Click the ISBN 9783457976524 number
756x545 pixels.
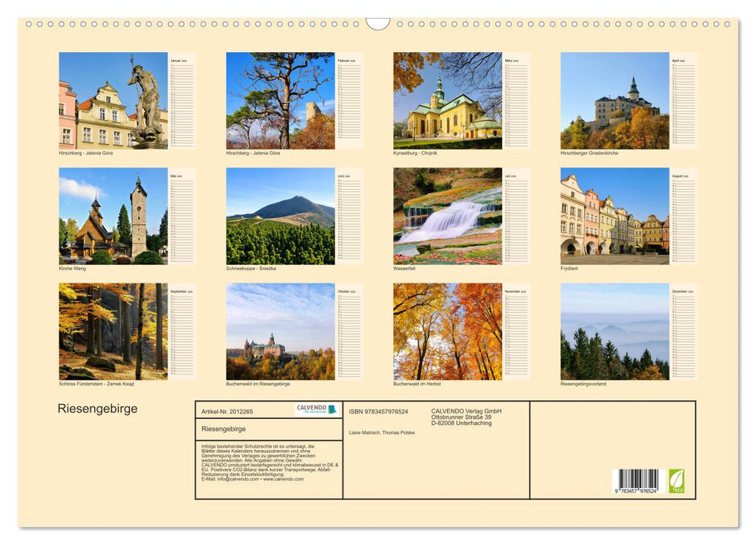380,411
